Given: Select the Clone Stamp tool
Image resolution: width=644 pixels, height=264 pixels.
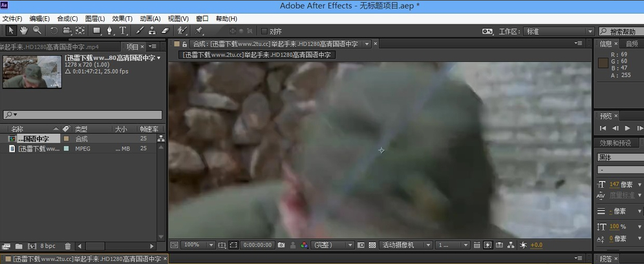Looking at the screenshot, I should point(152,30).
